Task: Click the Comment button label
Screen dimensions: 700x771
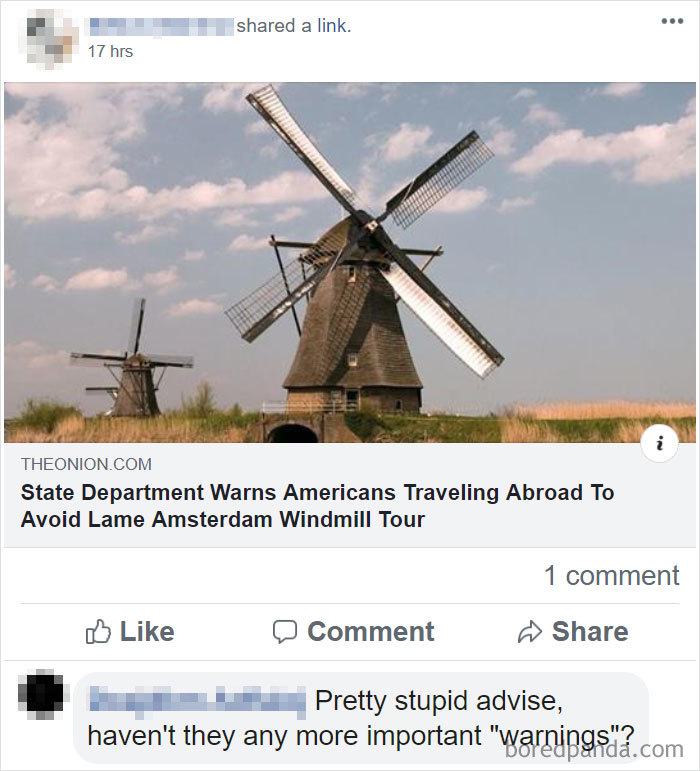Action: pyautogui.click(x=371, y=631)
